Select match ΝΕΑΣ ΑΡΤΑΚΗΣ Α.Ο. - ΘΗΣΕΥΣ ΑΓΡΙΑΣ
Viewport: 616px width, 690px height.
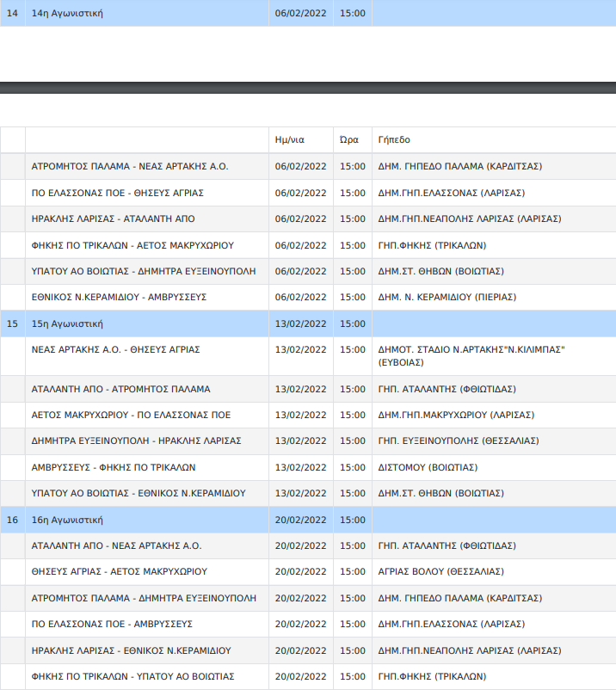click(116, 349)
